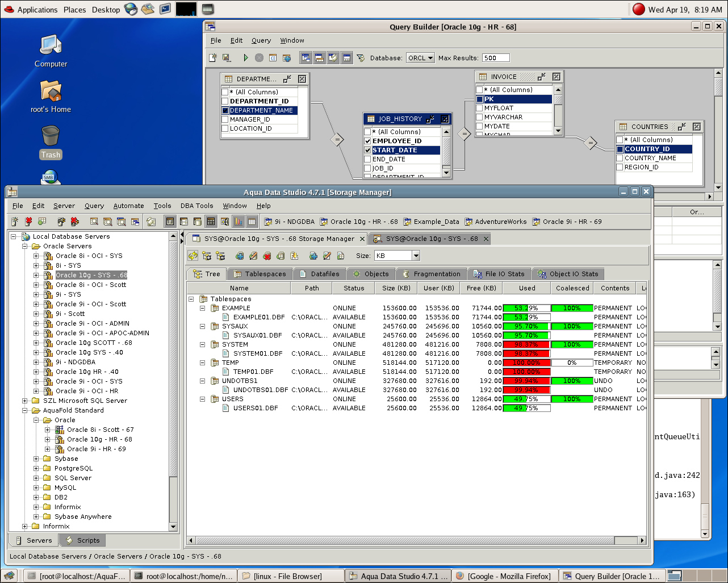Click the USERS tablespace Coalesced bar

572,399
